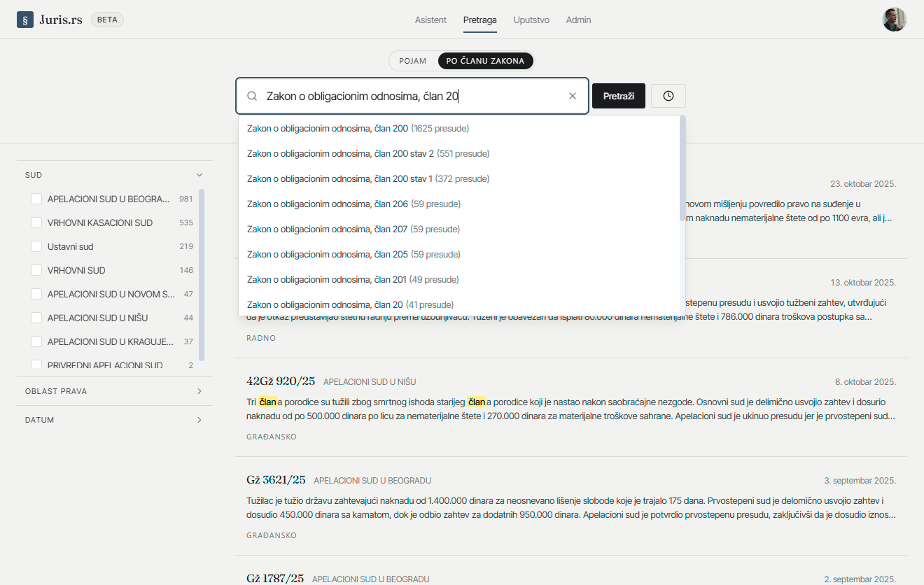The image size is (924, 585).
Task: Open search history clock button
Action: 668,96
